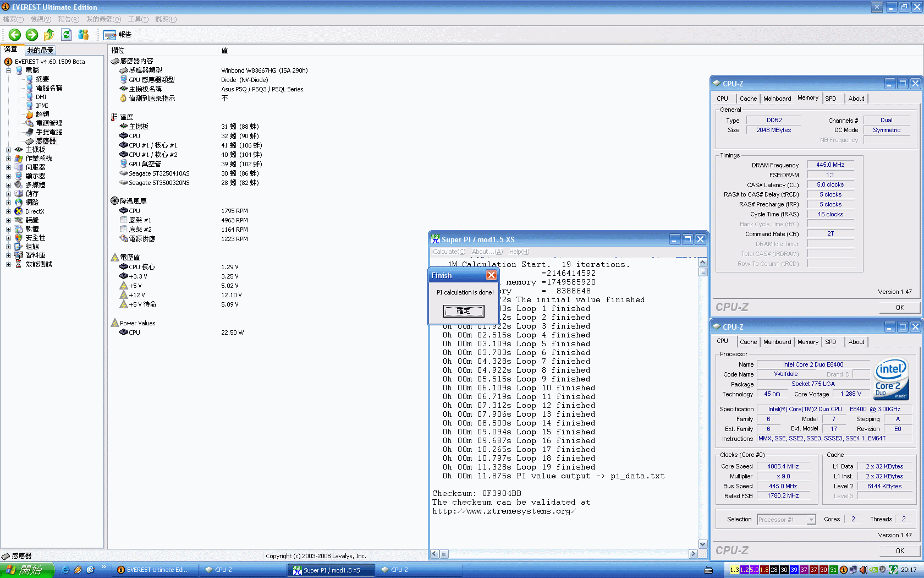
Task: Open the SPD tab in upper CPU-Z
Action: coord(831,99)
